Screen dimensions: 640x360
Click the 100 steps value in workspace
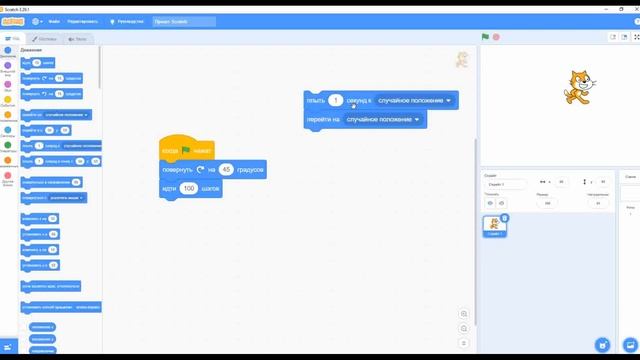189,188
